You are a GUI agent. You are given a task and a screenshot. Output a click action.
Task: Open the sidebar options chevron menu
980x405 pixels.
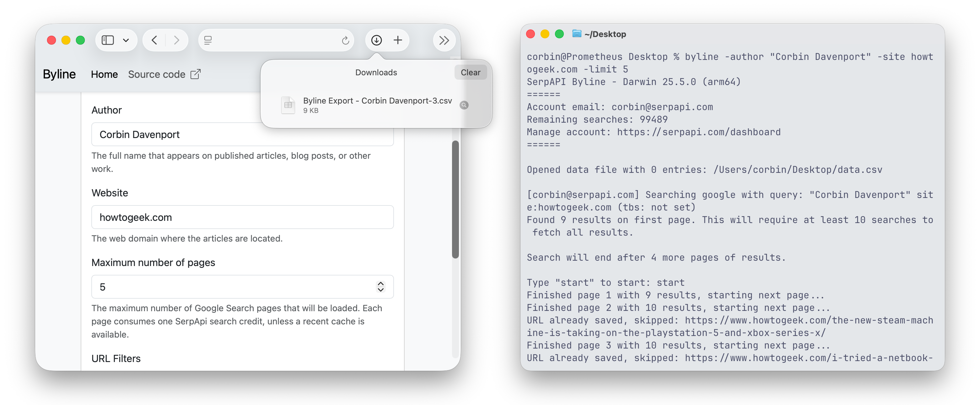point(126,40)
